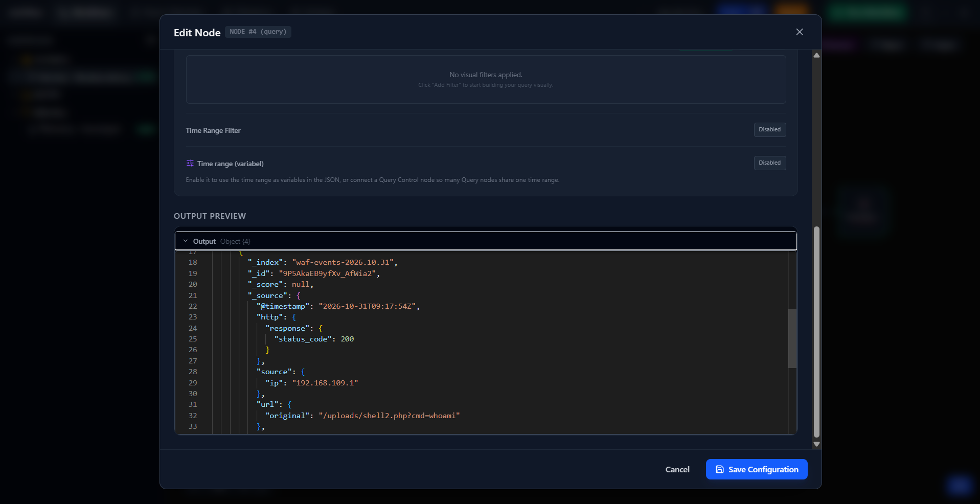Screen dimensions: 980x504
Task: Click the "http" line 23
Action: click(x=276, y=317)
